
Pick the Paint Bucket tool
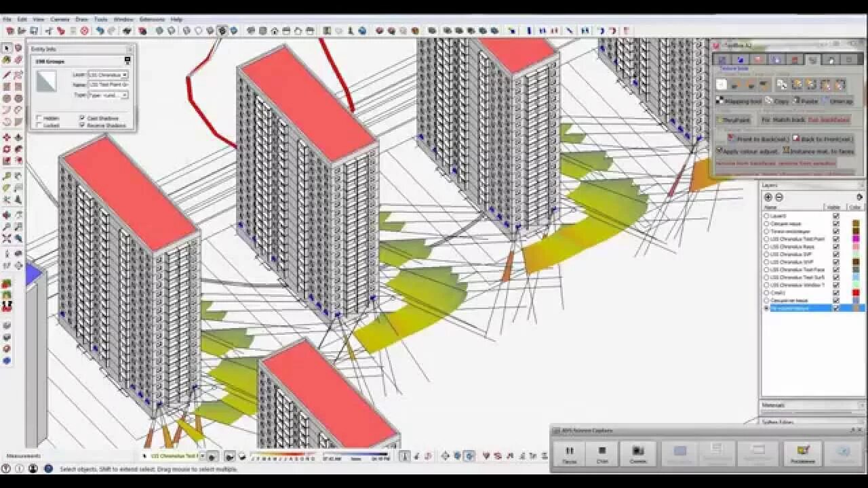point(7,60)
